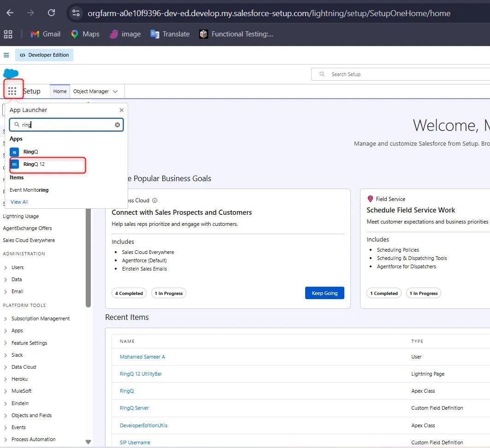490x448 pixels.
Task: Expand the Heroku tree node
Action: 6,379
